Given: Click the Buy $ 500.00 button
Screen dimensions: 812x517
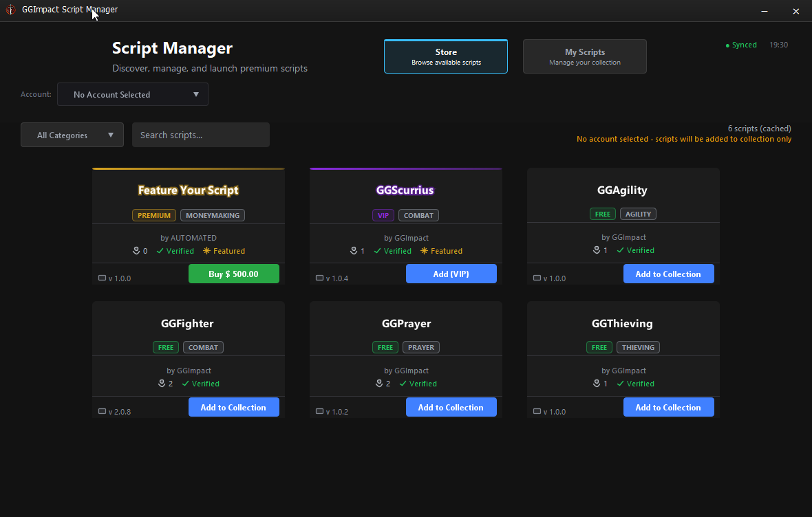Looking at the screenshot, I should click(x=233, y=274).
